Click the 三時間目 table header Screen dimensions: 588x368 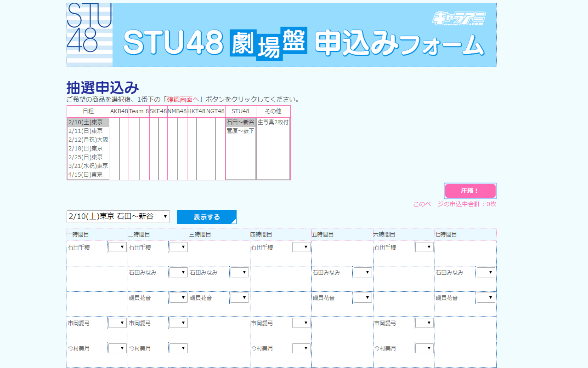click(220, 235)
